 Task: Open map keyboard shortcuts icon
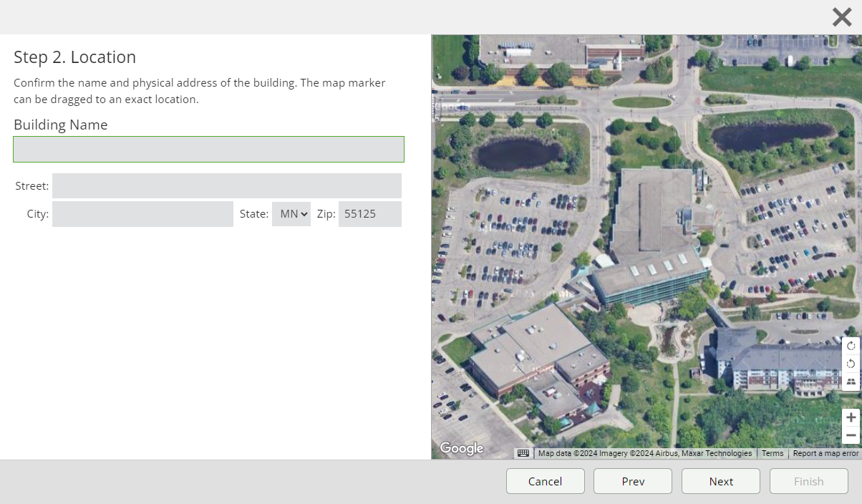coord(523,453)
